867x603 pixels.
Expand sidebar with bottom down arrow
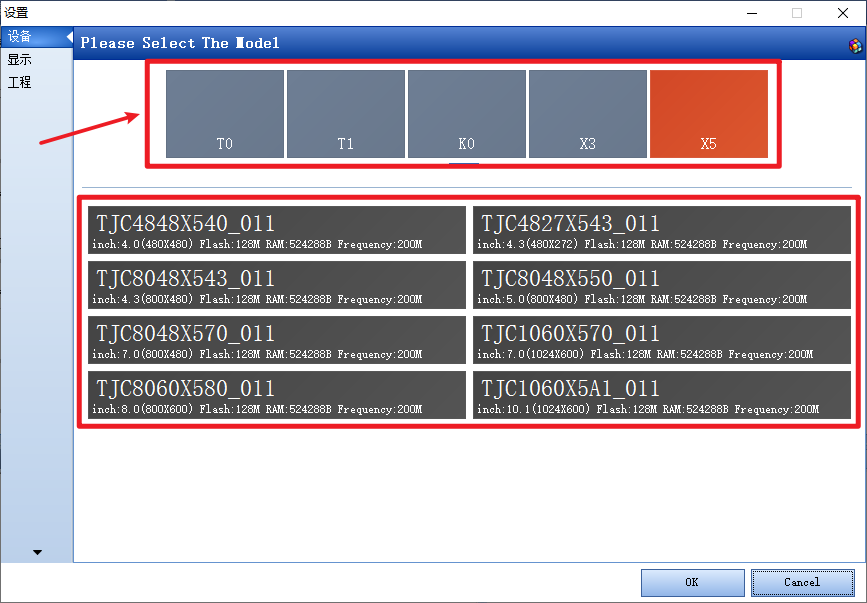(37, 552)
